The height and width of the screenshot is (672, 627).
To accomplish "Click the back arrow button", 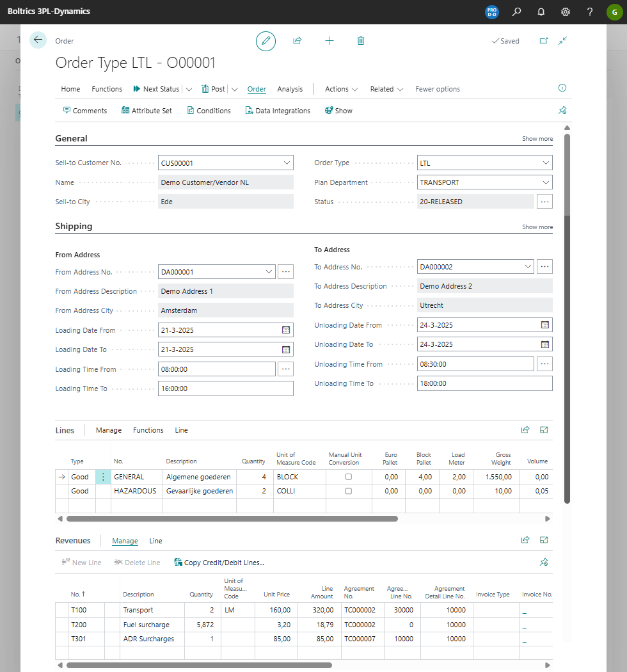I will tap(38, 40).
